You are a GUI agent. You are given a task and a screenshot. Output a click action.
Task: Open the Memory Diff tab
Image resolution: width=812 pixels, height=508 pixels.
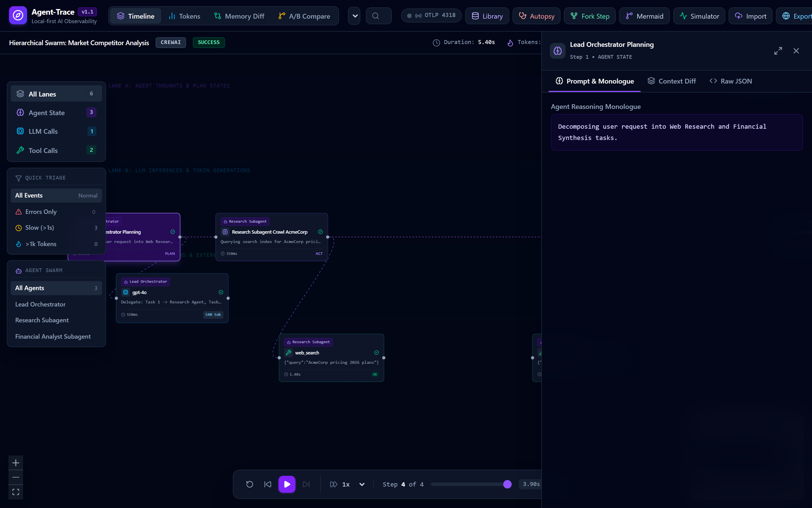click(239, 16)
